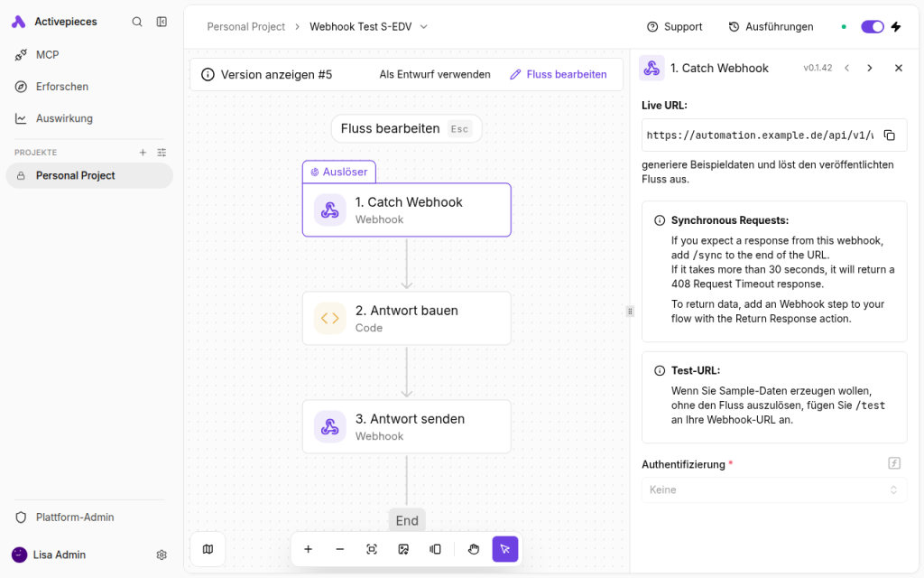
Task: Open Support
Action: pyautogui.click(x=675, y=26)
